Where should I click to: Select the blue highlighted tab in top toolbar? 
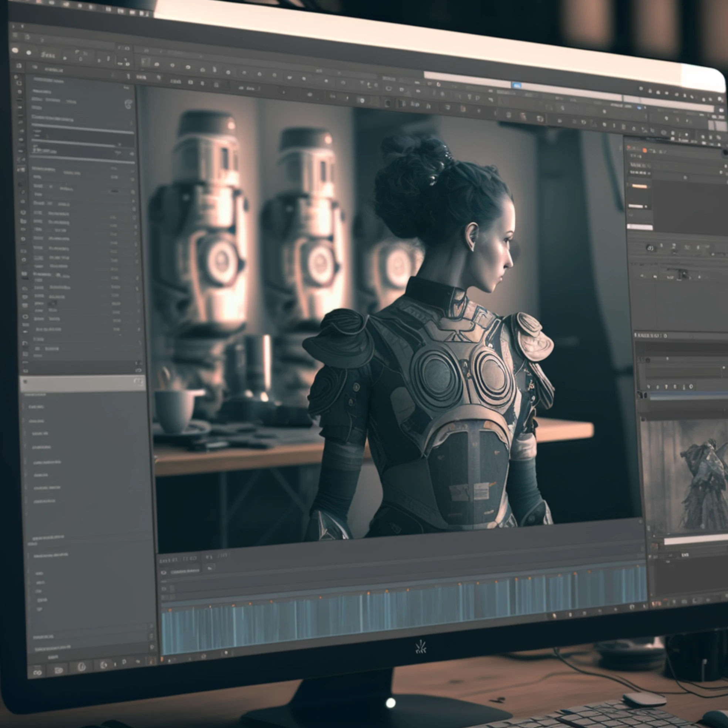point(516,85)
